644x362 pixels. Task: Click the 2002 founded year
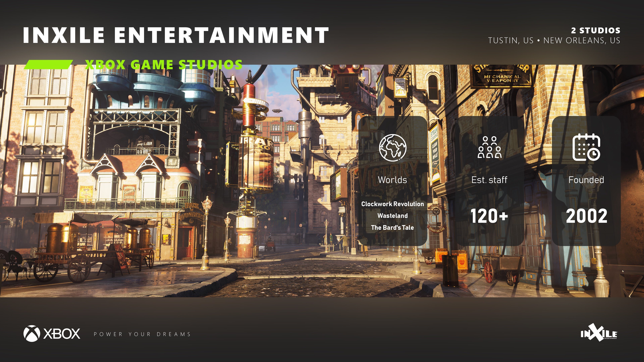[x=586, y=216]
